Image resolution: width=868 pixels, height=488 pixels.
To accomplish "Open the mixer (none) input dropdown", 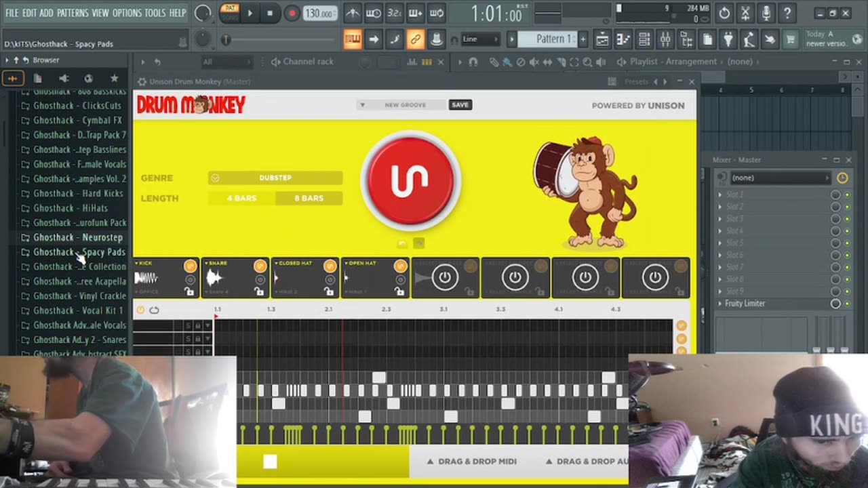I will coord(780,178).
